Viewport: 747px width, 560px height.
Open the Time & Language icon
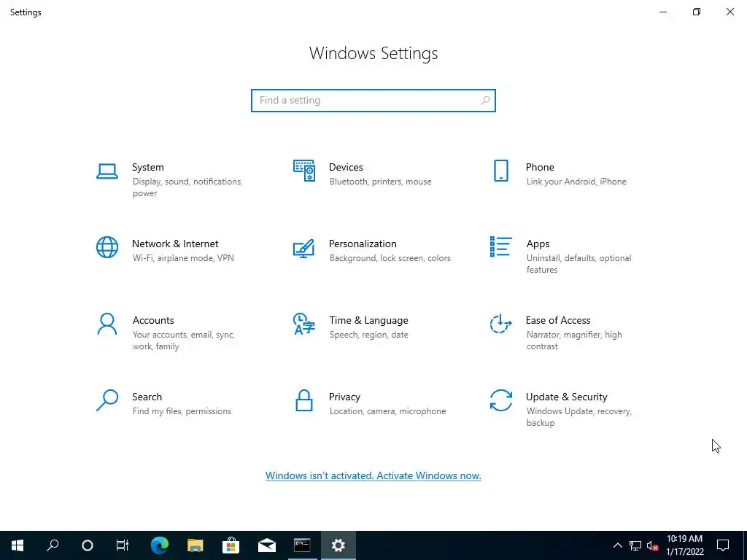pos(304,324)
